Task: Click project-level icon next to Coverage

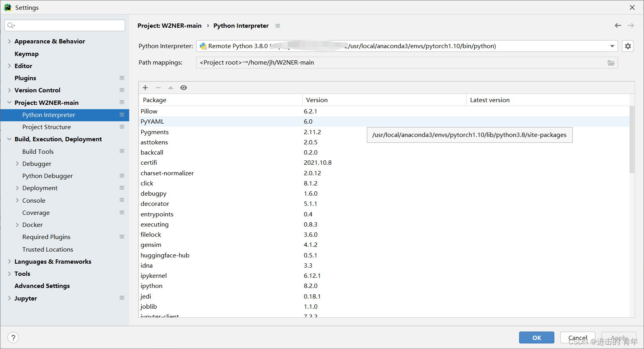Action: coord(122,212)
